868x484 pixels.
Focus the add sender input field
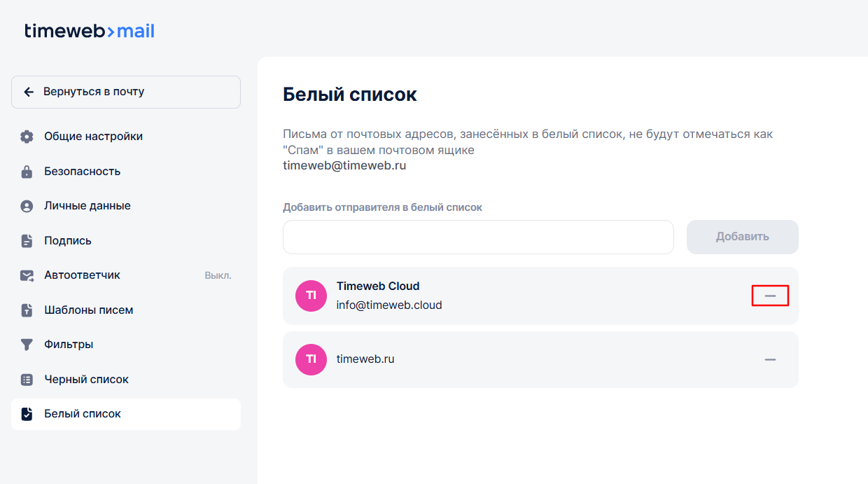(478, 237)
